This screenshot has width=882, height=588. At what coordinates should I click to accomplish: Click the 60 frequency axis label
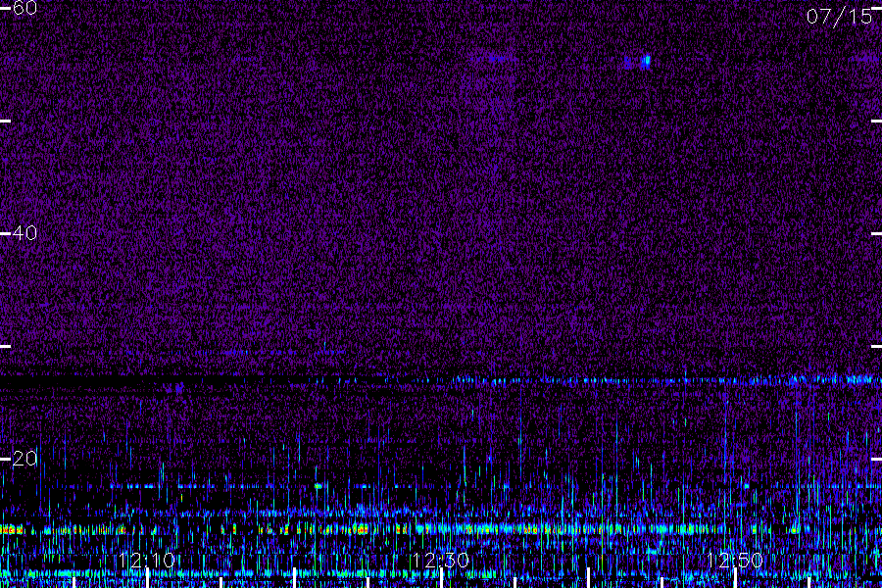tap(24, 8)
